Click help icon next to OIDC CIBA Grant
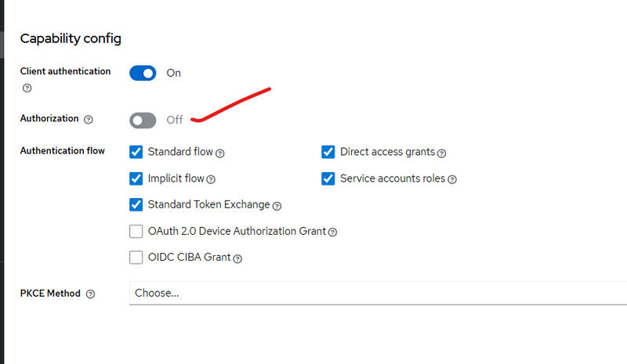The image size is (627, 364). [x=237, y=258]
